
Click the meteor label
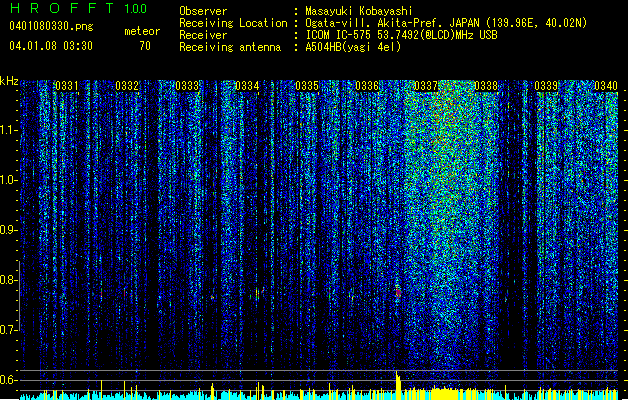click(142, 31)
